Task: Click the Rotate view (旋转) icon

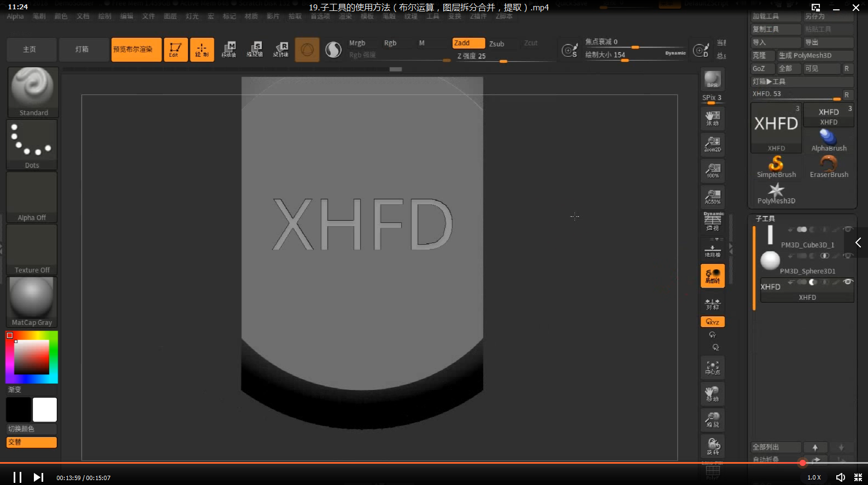Action: click(x=712, y=446)
